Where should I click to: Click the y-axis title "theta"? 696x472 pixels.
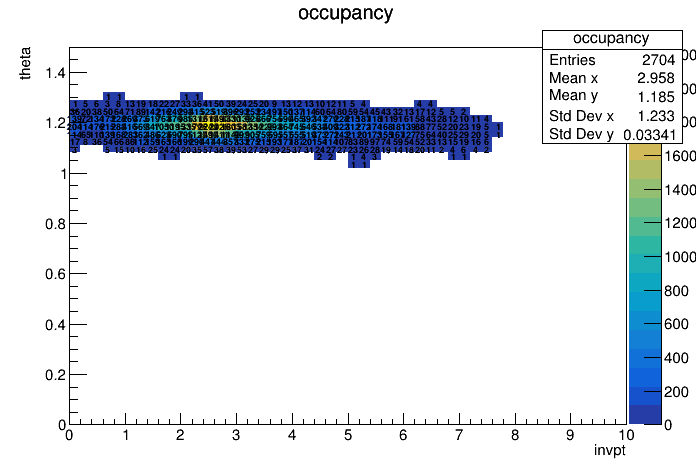[25, 63]
